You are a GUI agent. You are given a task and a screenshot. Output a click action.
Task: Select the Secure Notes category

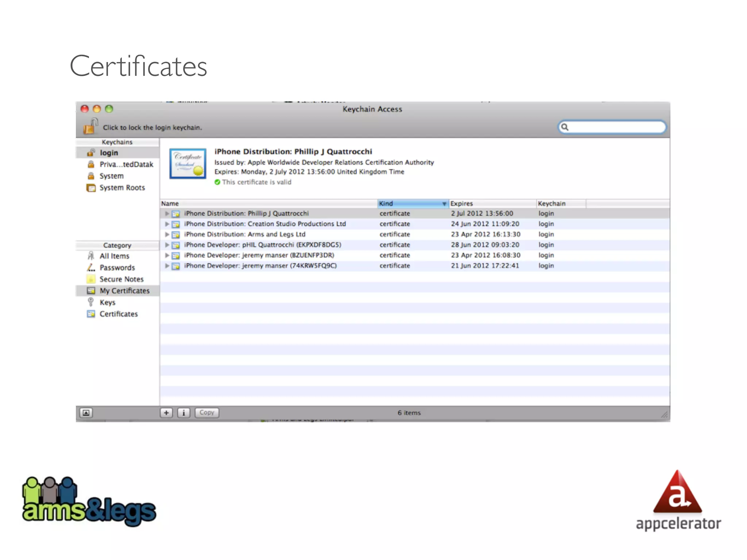pos(121,279)
